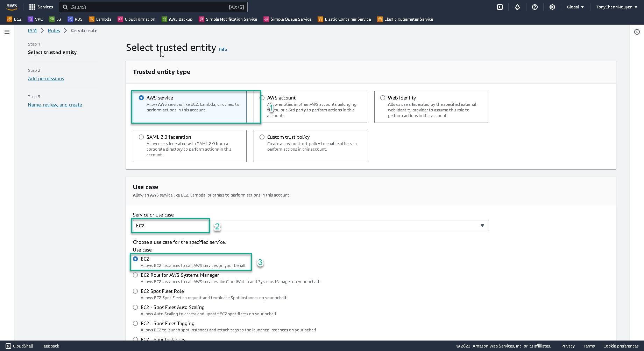The width and height of the screenshot is (644, 351).
Task: Open the settings gear
Action: [x=552, y=7]
